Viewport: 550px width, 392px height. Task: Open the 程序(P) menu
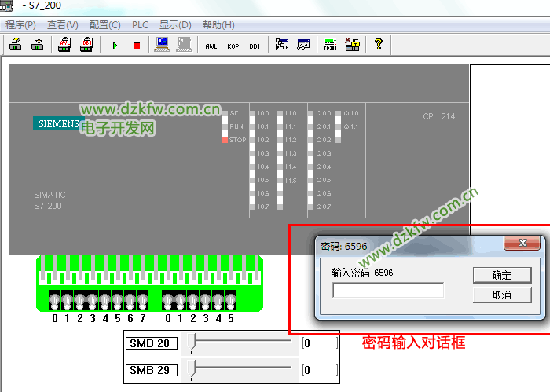[x=21, y=25]
